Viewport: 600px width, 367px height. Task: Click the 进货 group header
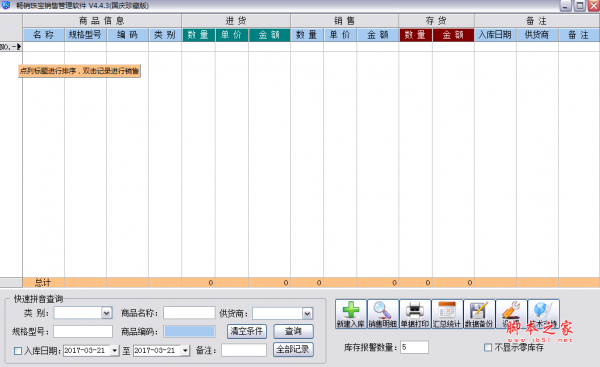pos(236,21)
